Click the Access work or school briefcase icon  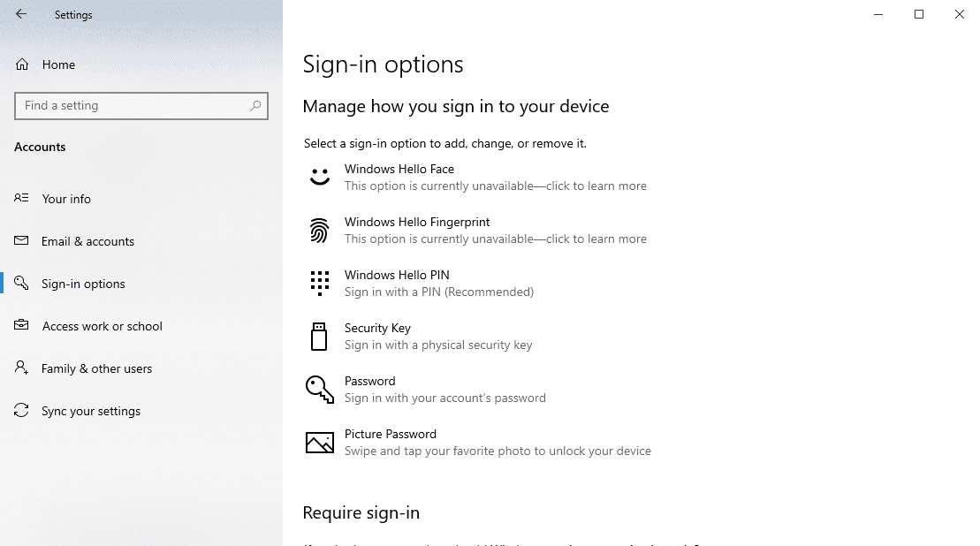(x=21, y=325)
